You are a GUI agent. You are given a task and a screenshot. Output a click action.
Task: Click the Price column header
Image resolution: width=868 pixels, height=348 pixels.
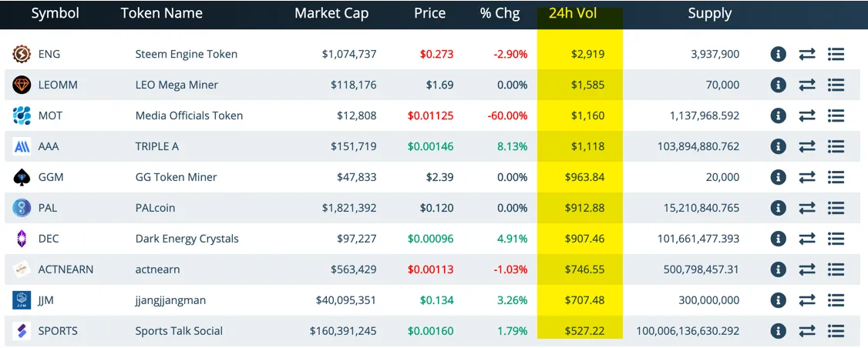[429, 13]
